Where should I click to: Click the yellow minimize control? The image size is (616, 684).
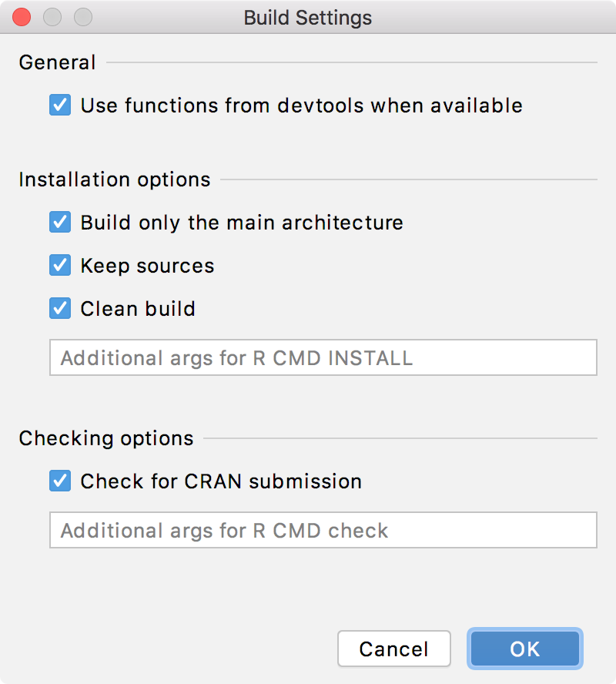52,17
